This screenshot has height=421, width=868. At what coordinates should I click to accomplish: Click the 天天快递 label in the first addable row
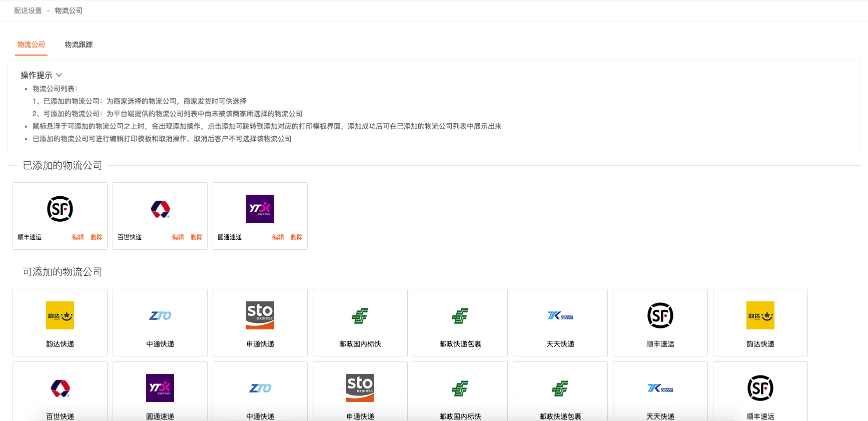pos(560,344)
